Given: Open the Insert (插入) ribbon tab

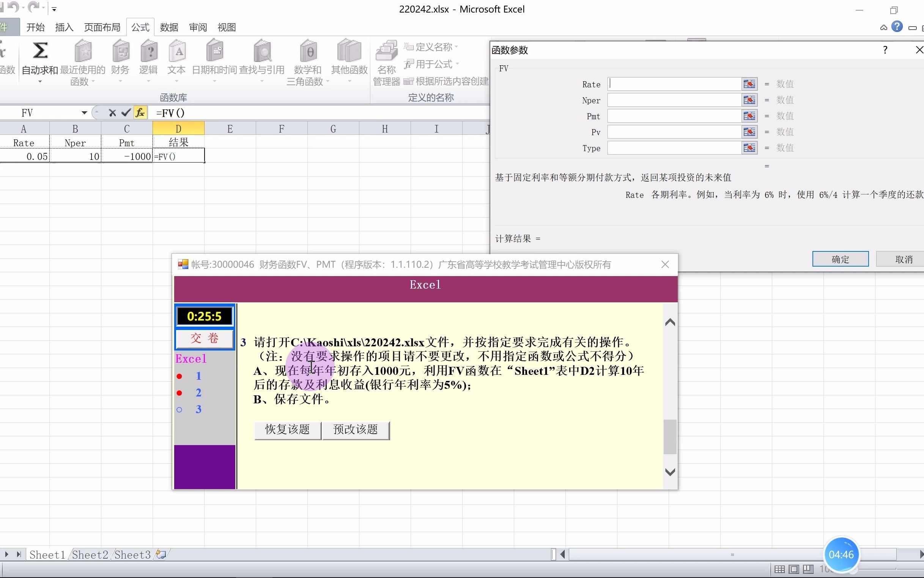Looking at the screenshot, I should [64, 27].
